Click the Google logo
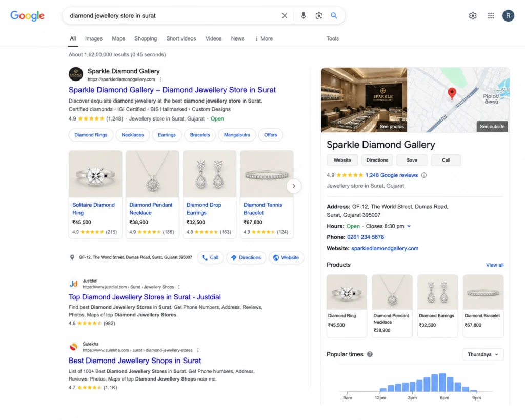This screenshot has width=525, height=420. point(27,16)
